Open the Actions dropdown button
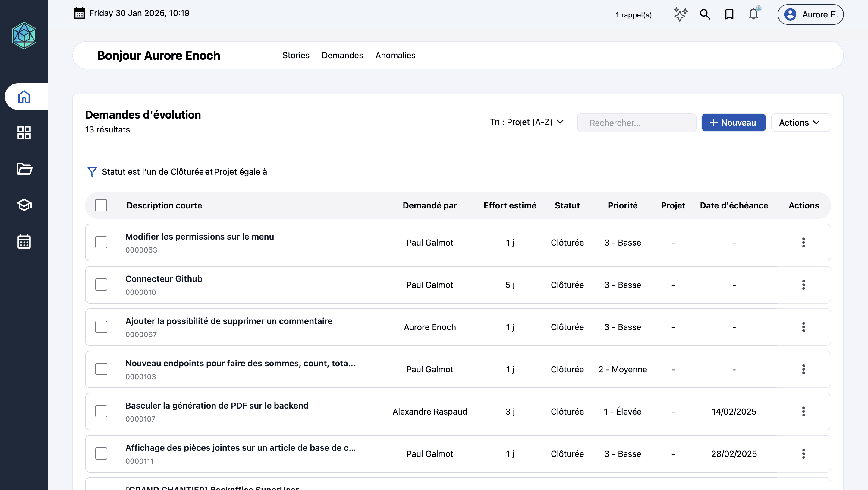 click(800, 122)
